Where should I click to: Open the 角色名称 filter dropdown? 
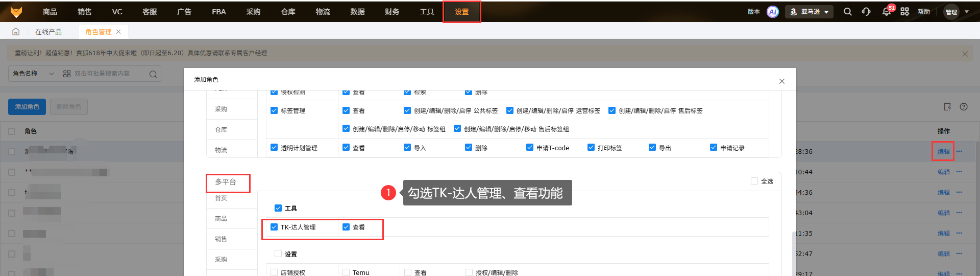(33, 74)
